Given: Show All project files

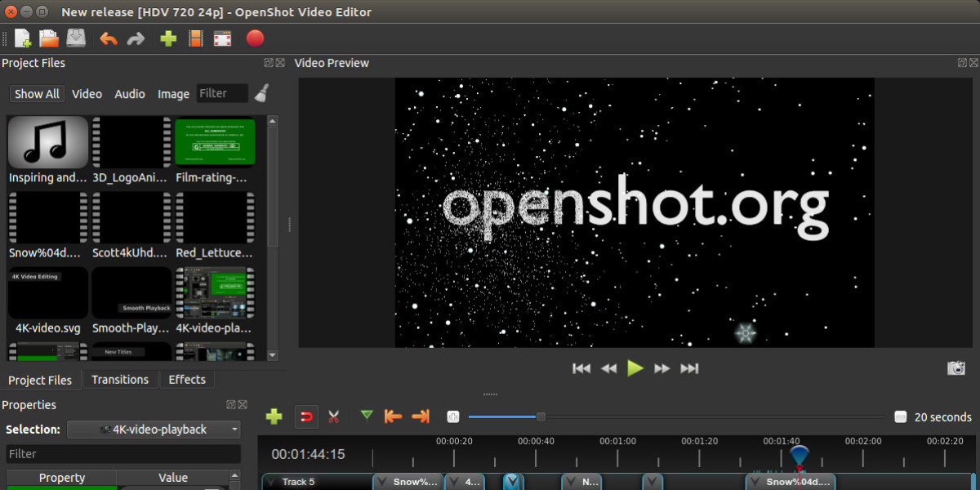Looking at the screenshot, I should [x=36, y=93].
